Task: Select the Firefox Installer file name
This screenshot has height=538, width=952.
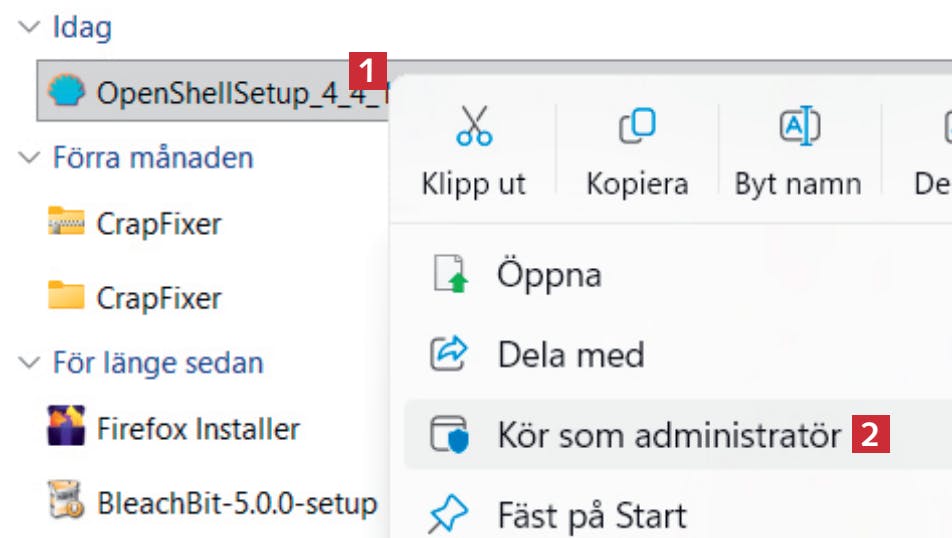Action: click(x=198, y=429)
